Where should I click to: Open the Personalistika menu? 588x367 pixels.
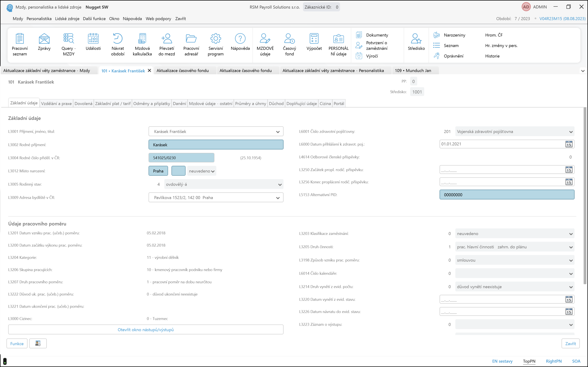pyautogui.click(x=39, y=19)
